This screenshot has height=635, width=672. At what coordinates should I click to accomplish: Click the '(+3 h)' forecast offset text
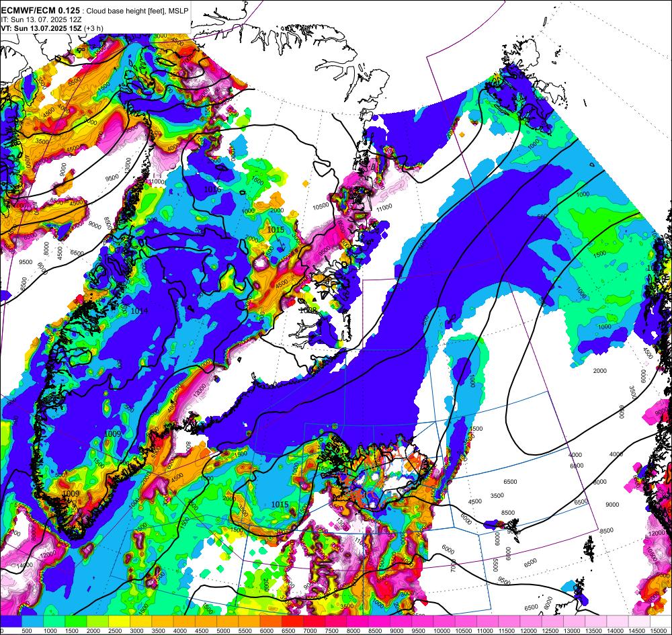click(x=93, y=28)
